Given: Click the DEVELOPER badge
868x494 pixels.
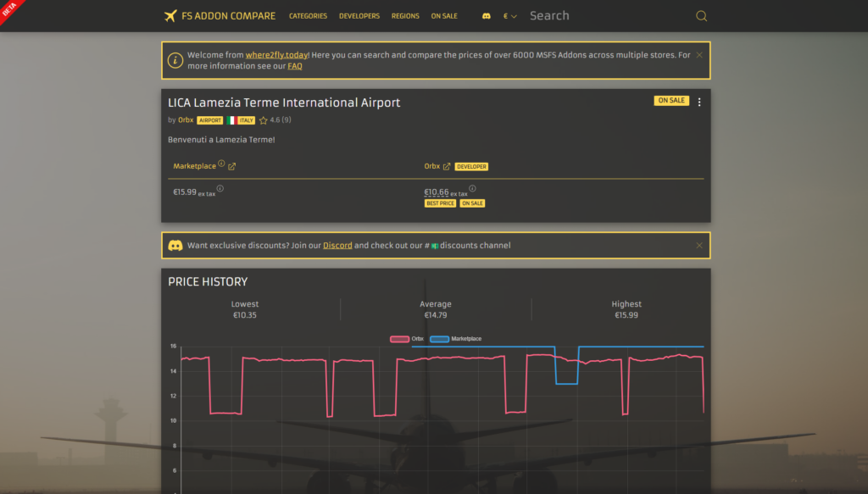Looking at the screenshot, I should [471, 167].
